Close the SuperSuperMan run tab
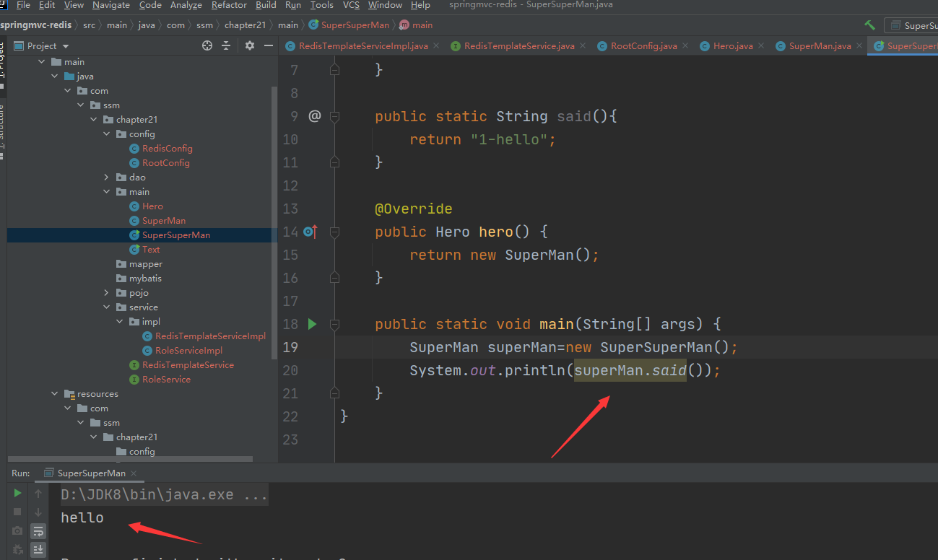The image size is (938, 560). (x=134, y=473)
